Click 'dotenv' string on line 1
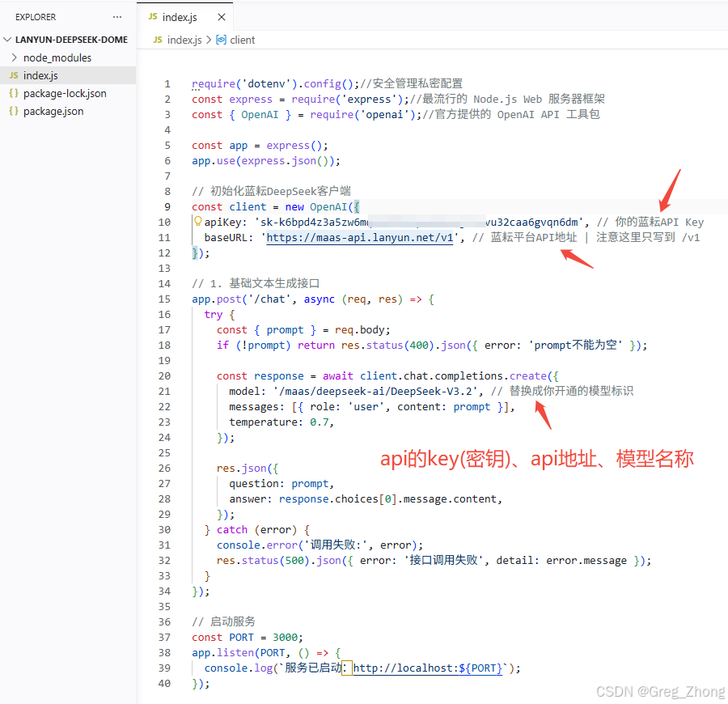Viewport: 728px width, 704px height. (269, 84)
